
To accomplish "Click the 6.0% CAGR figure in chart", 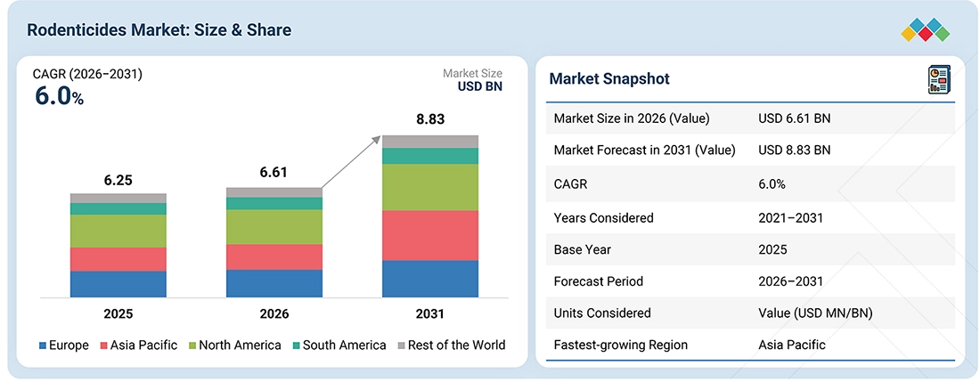I will (58, 96).
